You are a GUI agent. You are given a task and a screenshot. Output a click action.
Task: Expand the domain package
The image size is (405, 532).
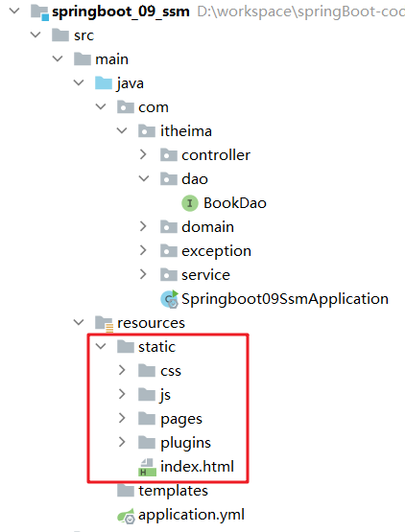(x=143, y=226)
